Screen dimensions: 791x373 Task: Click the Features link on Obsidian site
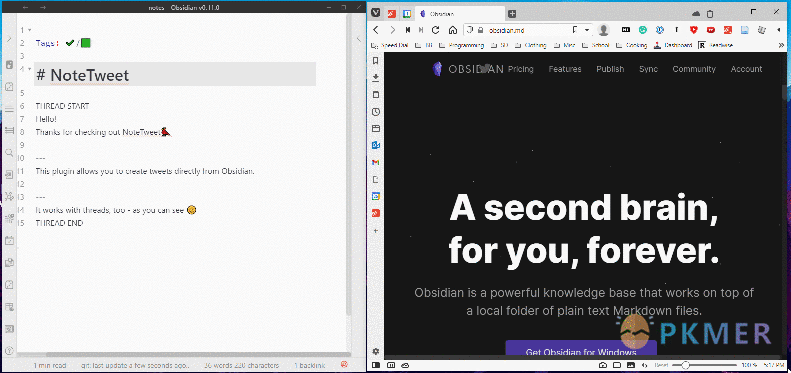pos(565,69)
